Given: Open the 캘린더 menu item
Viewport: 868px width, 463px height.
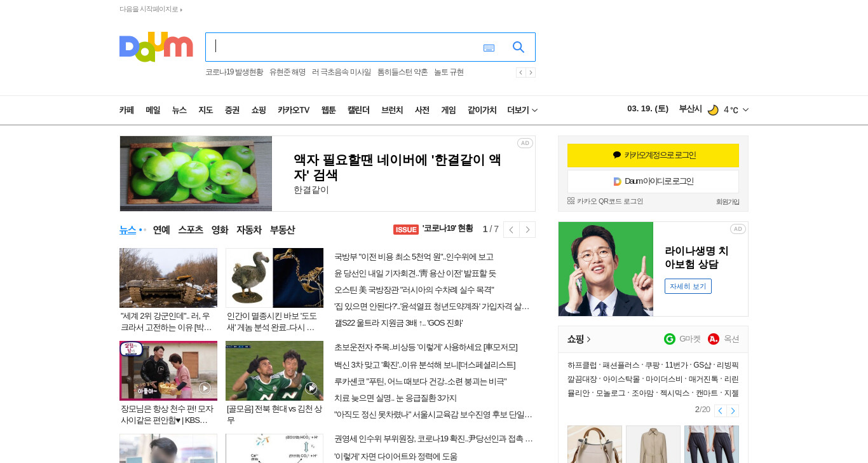Looking at the screenshot, I should click(x=358, y=110).
